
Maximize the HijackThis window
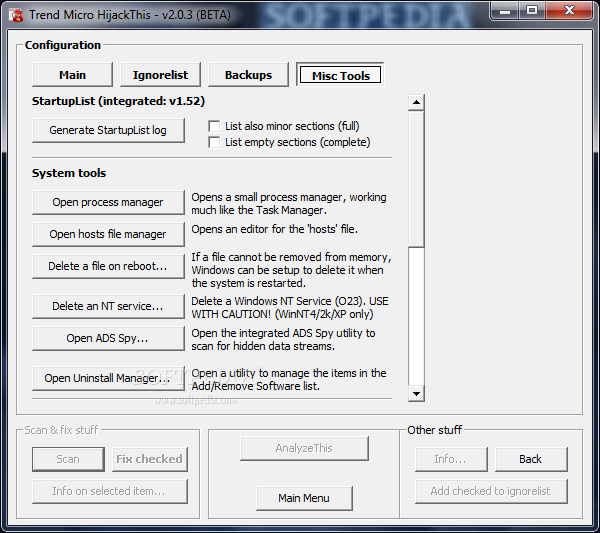point(532,11)
